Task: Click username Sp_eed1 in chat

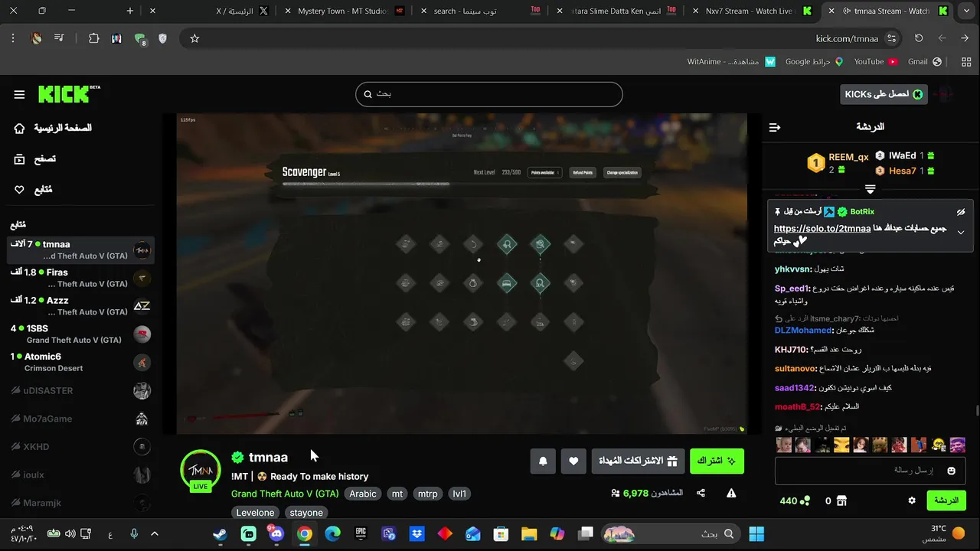Action: tap(792, 289)
